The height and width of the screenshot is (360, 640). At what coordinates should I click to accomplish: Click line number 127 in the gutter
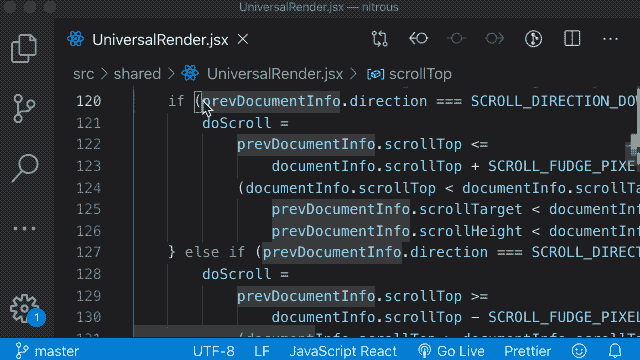tap(89, 252)
